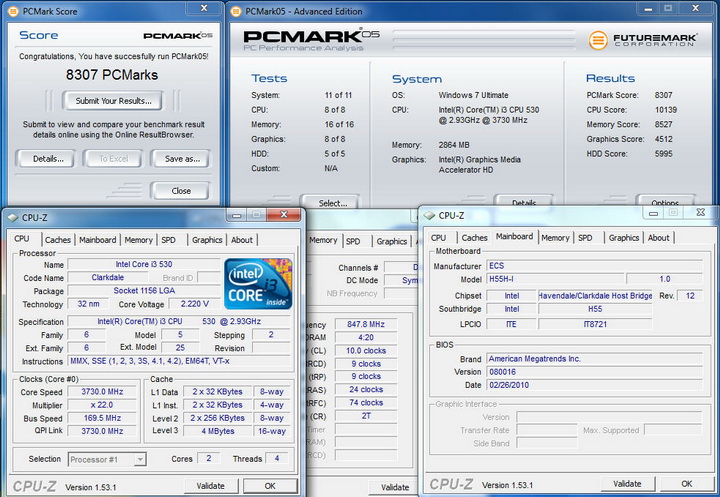Click the BIOS Date 02/26/2010
The height and width of the screenshot is (497, 720).
coord(595,385)
